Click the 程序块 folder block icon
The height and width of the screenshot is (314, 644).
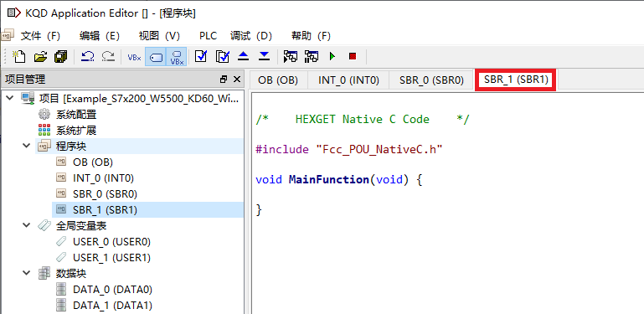click(44, 147)
